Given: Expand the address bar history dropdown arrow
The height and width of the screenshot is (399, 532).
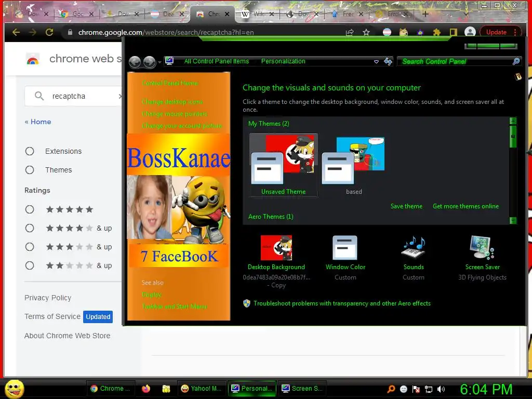Looking at the screenshot, I should (376, 61).
